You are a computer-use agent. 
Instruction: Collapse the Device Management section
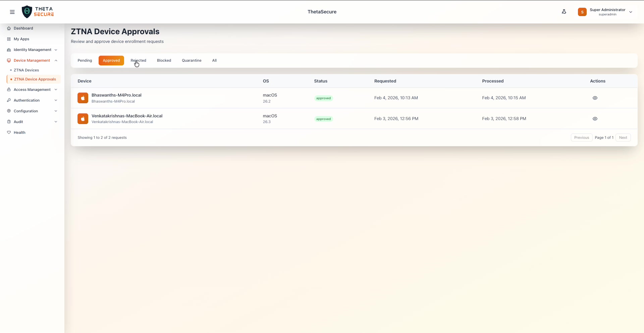pyautogui.click(x=56, y=60)
